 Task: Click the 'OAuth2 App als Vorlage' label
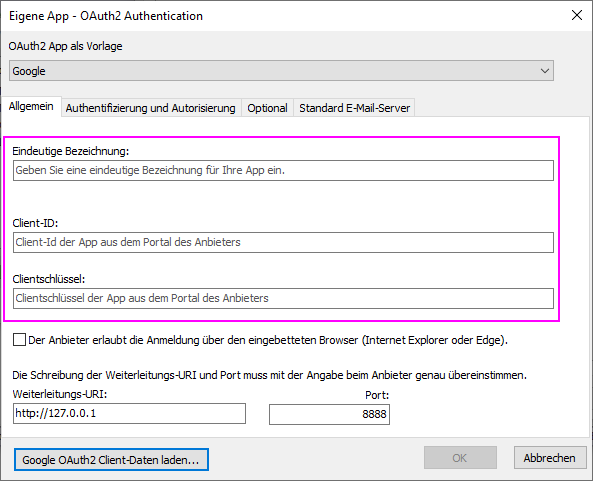pyautogui.click(x=65, y=46)
